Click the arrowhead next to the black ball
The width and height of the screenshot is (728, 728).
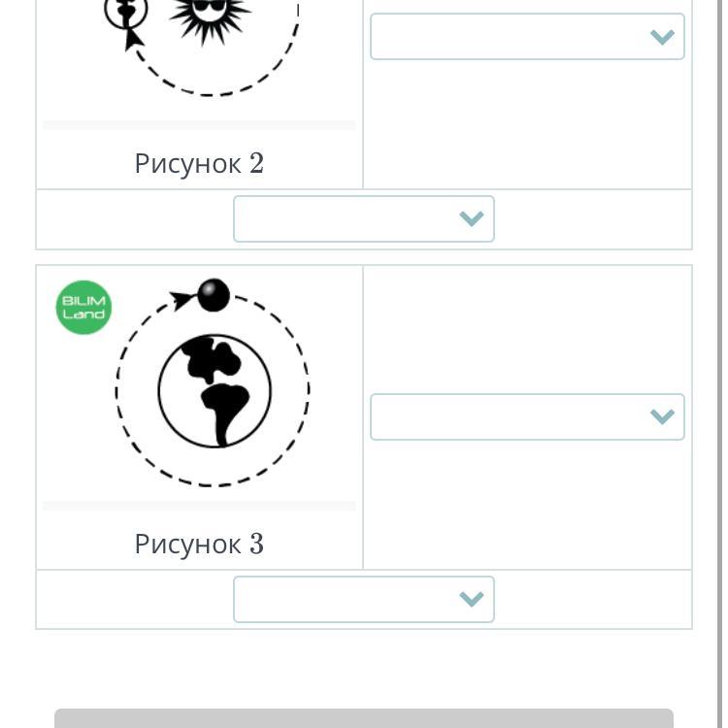182,299
